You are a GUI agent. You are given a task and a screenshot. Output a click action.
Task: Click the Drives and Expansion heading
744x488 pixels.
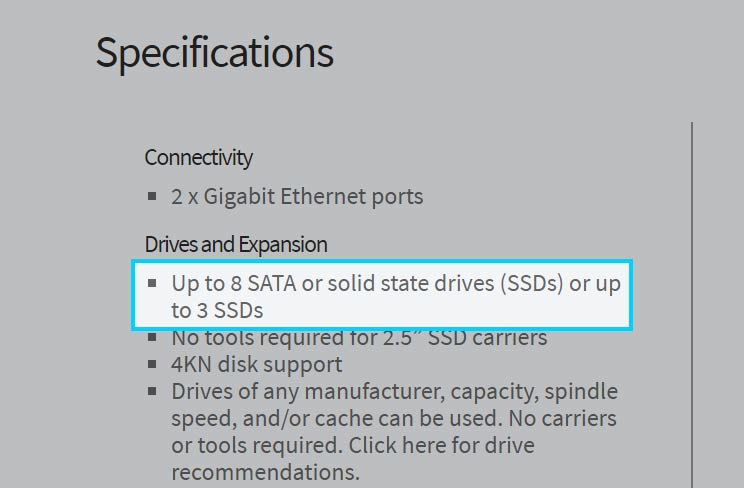coord(236,244)
